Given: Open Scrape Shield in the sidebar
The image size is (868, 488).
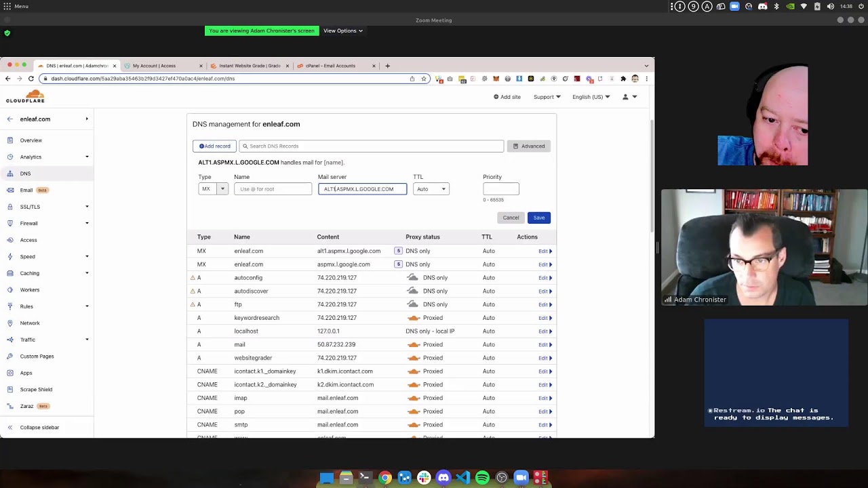Looking at the screenshot, I should tap(36, 389).
